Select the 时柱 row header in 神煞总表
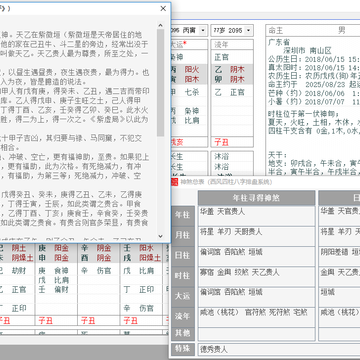The width and height of the screenshot is (360, 360). point(182,276)
